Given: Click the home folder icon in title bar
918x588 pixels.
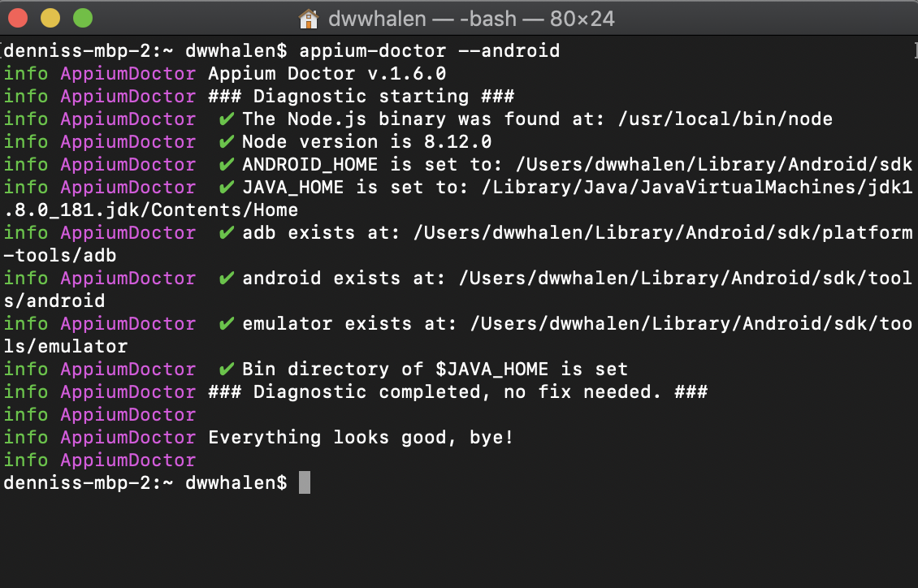Looking at the screenshot, I should tap(309, 19).
